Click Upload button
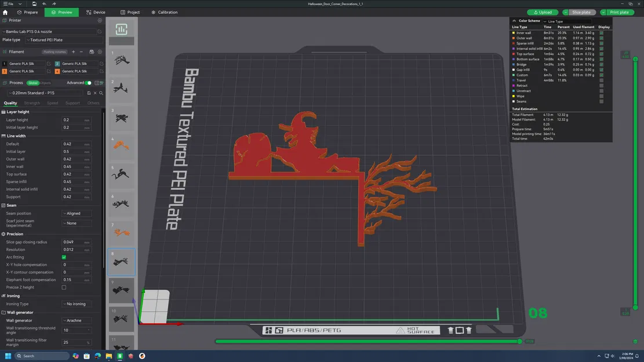Image resolution: width=644 pixels, height=362 pixels. pyautogui.click(x=543, y=12)
